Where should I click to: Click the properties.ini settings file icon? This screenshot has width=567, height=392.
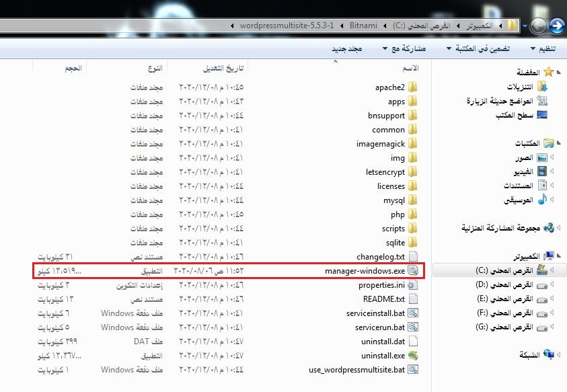[x=413, y=285]
